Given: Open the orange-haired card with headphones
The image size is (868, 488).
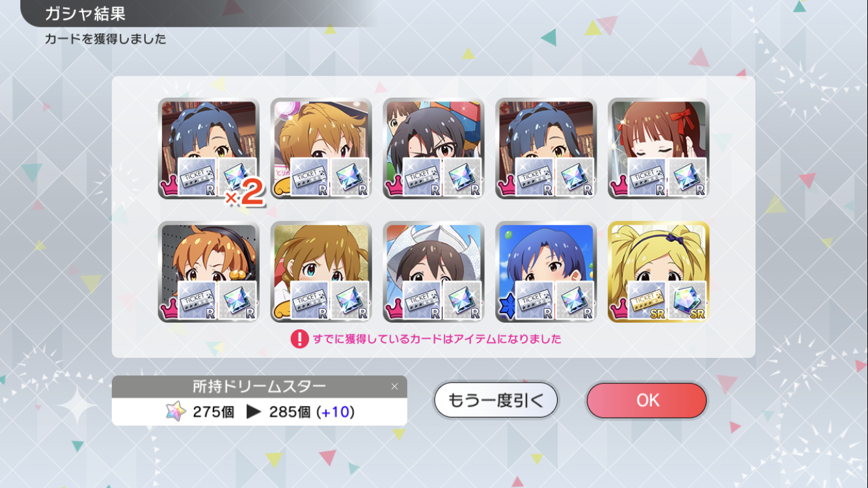Looking at the screenshot, I should coord(208,271).
